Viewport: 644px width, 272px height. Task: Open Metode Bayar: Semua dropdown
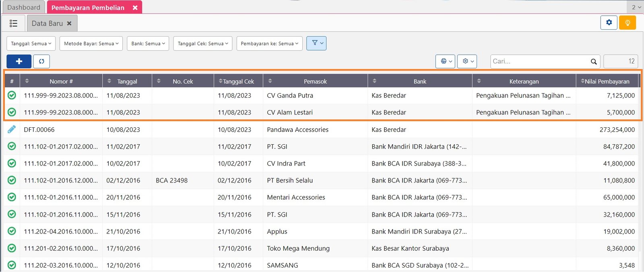91,43
